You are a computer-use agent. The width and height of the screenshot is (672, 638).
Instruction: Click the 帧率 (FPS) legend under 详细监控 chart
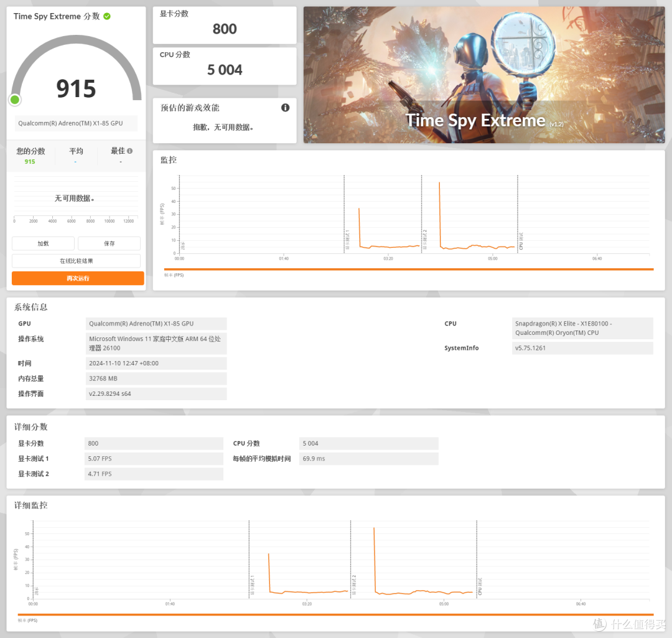28,621
